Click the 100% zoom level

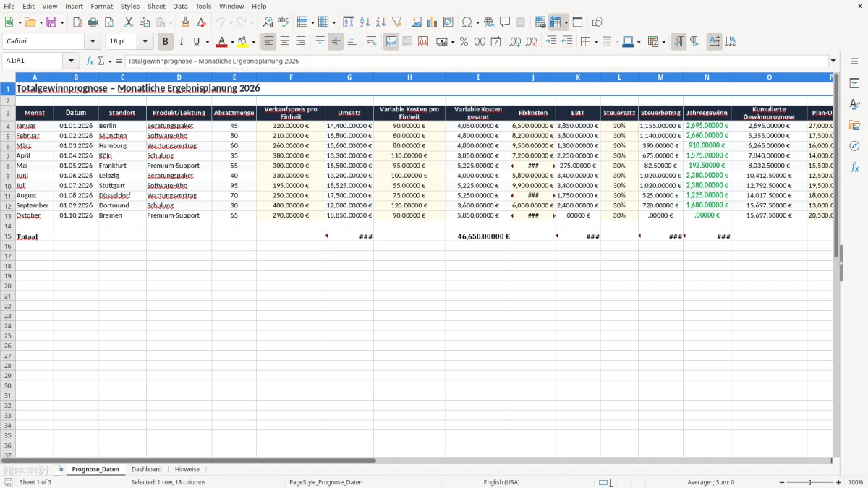[x=856, y=482]
